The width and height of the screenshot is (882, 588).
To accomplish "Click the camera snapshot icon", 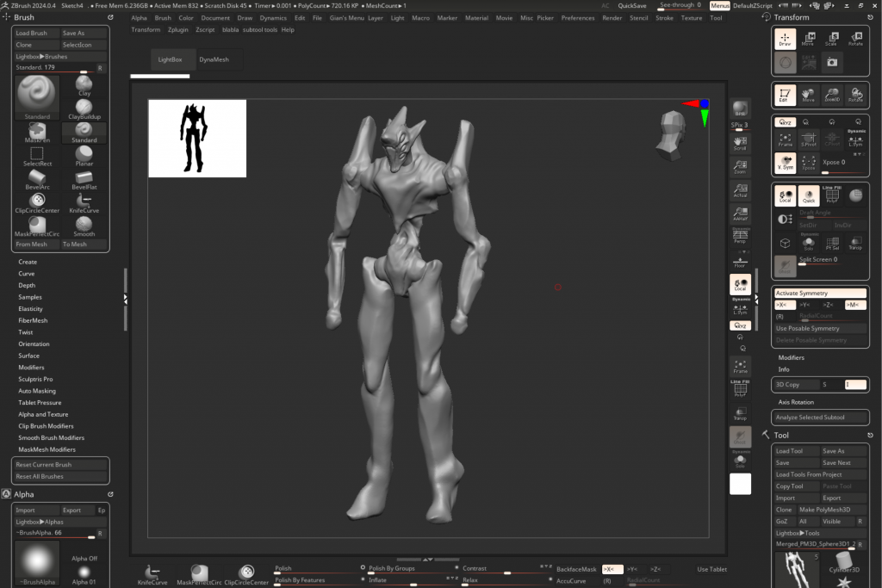I will coord(832,62).
